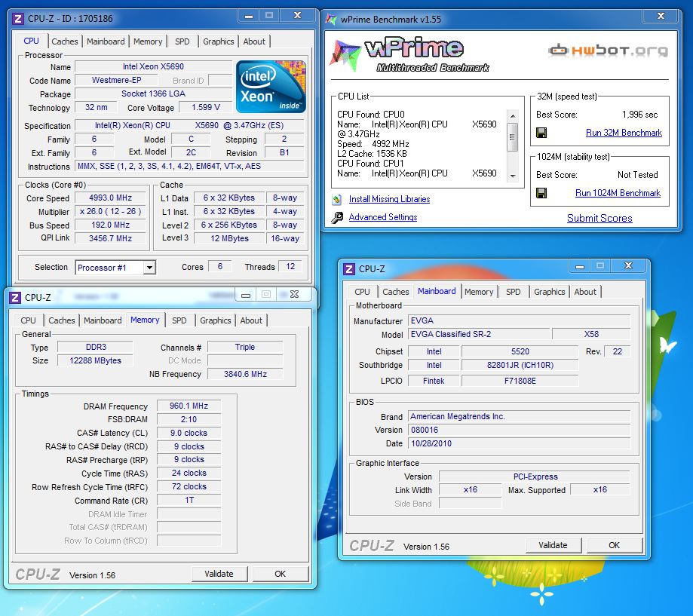Close the wPrime Benchmark window
Viewport: 693px width, 616px height.
[x=661, y=17]
